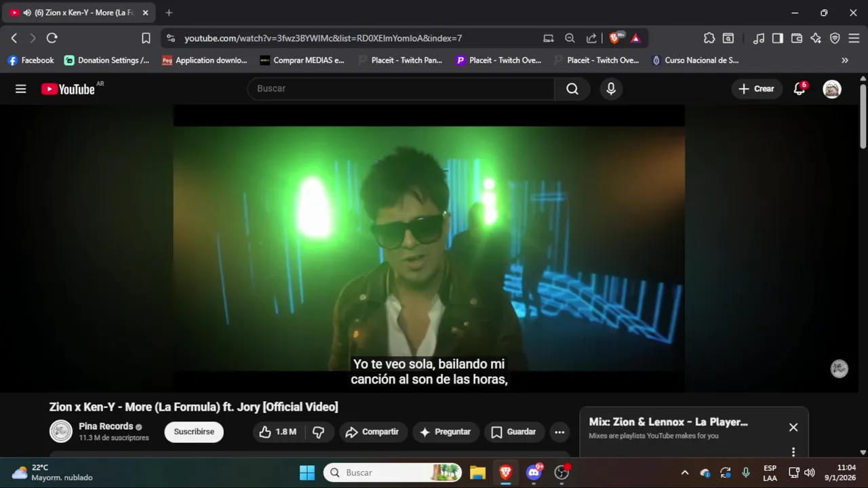
Task: Dislike the video with thumbs-down
Action: pos(318,432)
